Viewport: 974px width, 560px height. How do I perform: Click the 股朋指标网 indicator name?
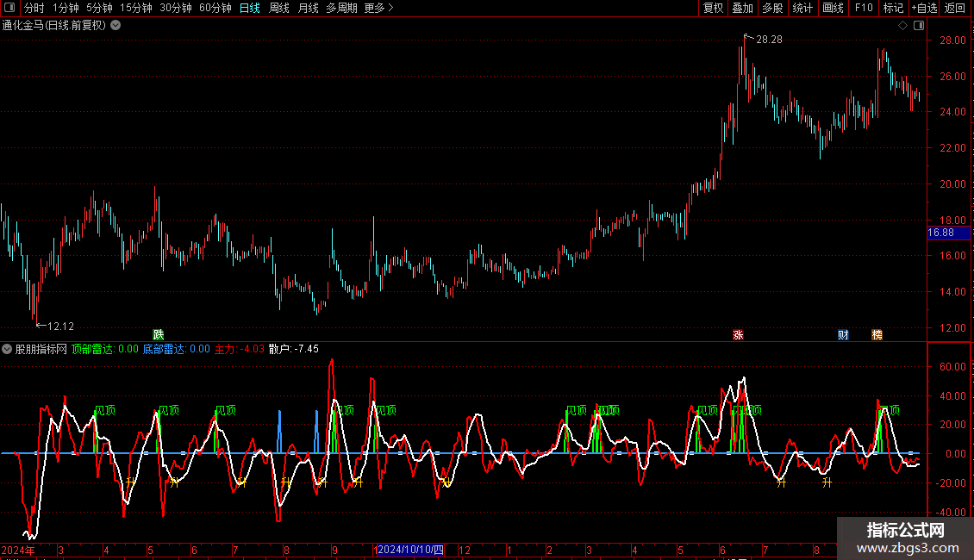point(41,349)
